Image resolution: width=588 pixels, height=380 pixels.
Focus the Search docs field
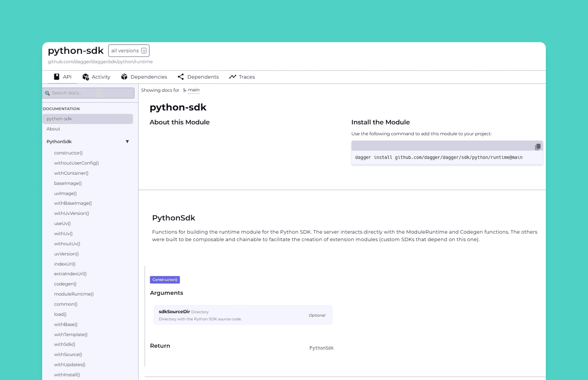[x=91, y=93]
